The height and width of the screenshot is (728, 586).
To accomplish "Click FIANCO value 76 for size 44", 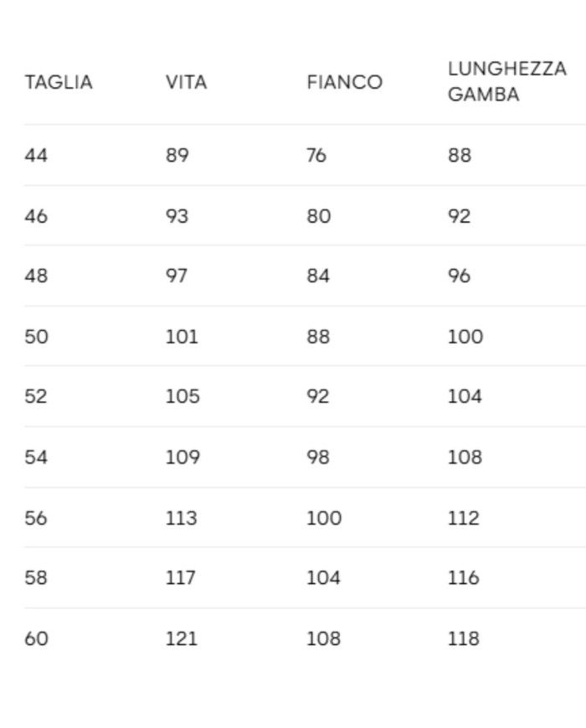I will [x=316, y=155].
